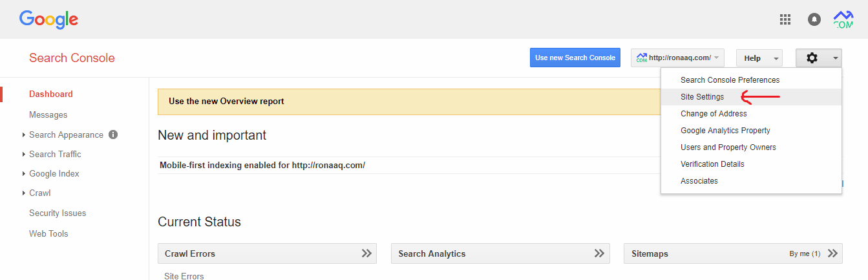Open the Search Analytics panel header

[500, 253]
